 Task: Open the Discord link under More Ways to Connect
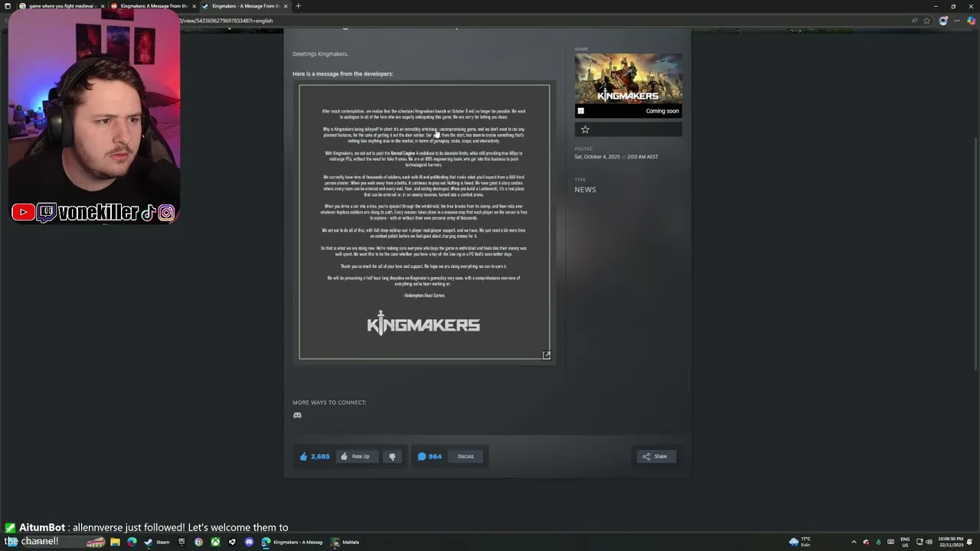(x=297, y=416)
